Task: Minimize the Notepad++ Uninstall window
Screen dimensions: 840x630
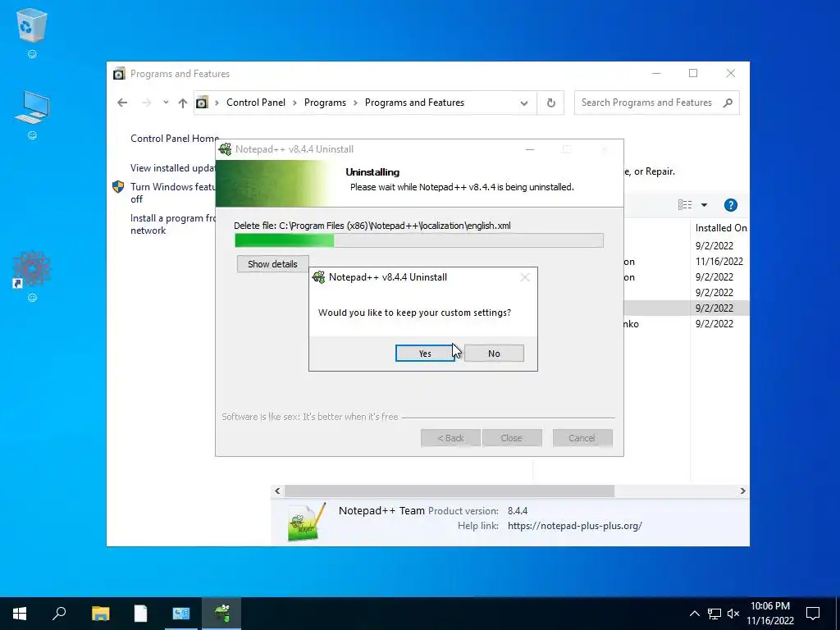Action: tap(530, 149)
